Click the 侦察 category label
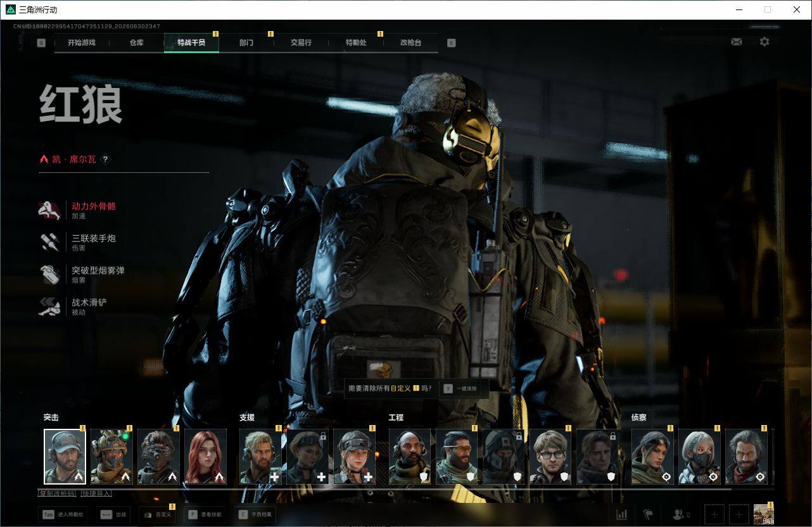 click(x=639, y=417)
